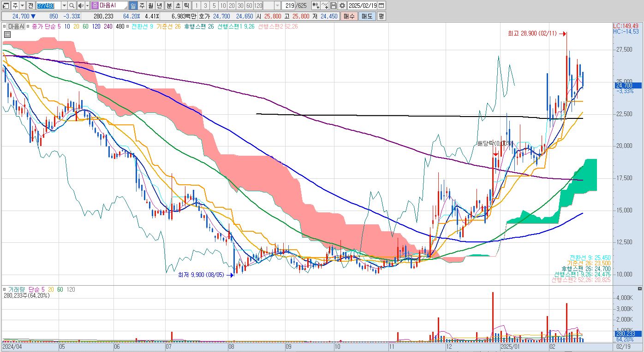Switch to 주 weekly period button
The width and height of the screenshot is (644, 352).
point(142,6)
